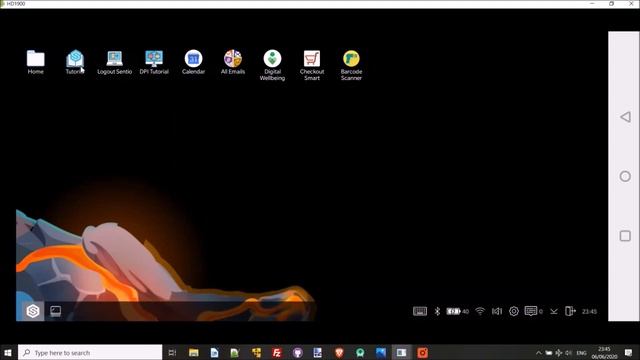Launch Brave browser from the taskbar
The width and height of the screenshot is (640, 360).
pyautogui.click(x=339, y=352)
